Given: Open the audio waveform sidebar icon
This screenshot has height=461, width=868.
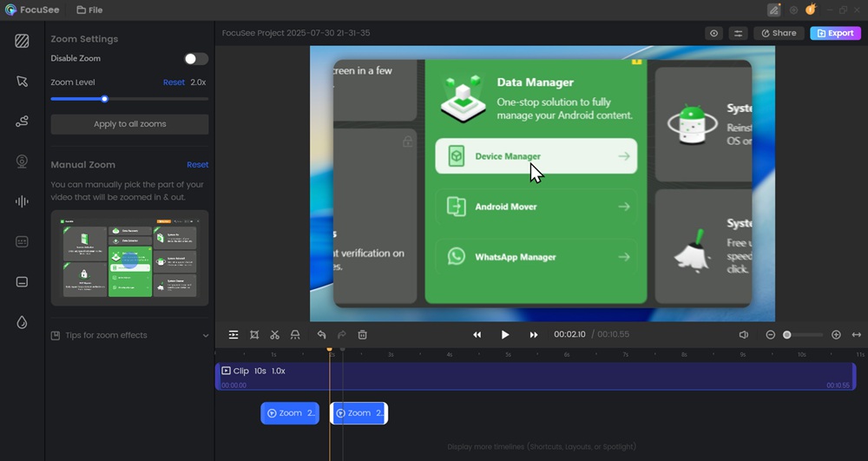Looking at the screenshot, I should click(x=23, y=201).
